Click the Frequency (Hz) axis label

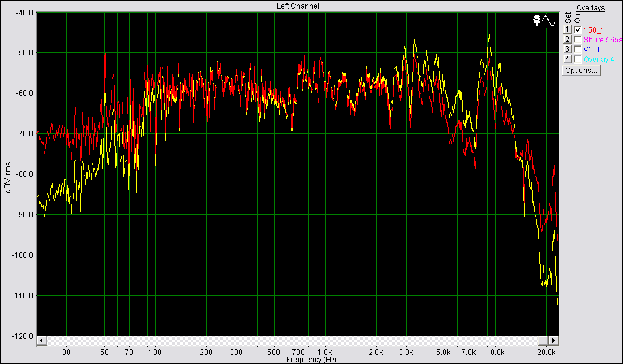311,360
